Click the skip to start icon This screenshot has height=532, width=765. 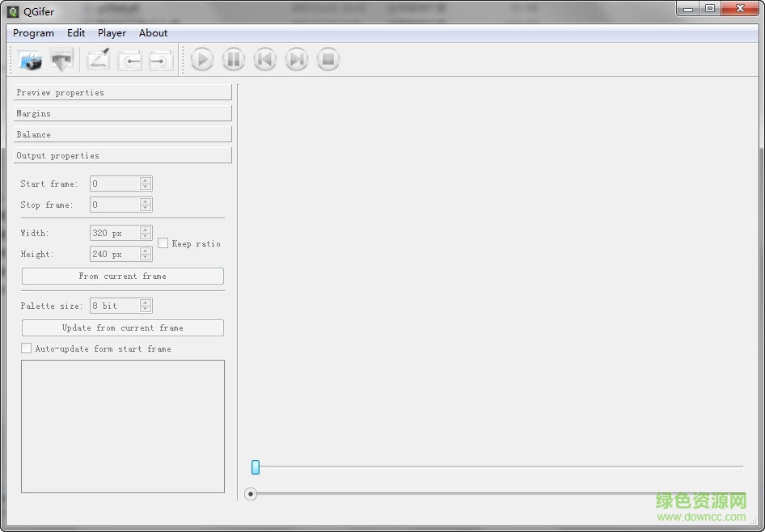pyautogui.click(x=264, y=59)
